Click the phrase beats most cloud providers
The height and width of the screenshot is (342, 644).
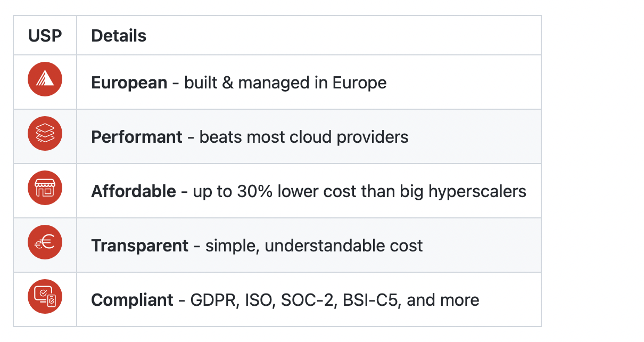[x=304, y=137]
